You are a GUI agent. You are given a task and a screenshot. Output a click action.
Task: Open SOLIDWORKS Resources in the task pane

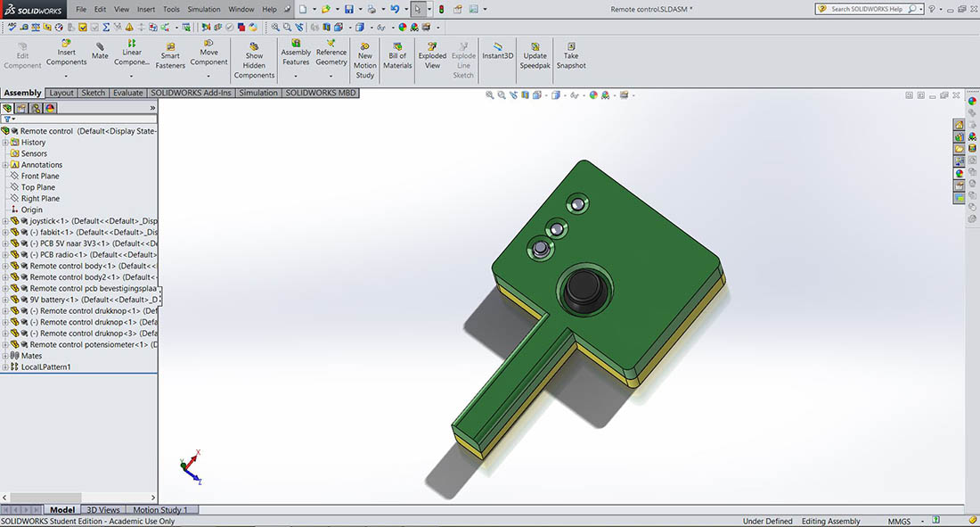[x=959, y=125]
